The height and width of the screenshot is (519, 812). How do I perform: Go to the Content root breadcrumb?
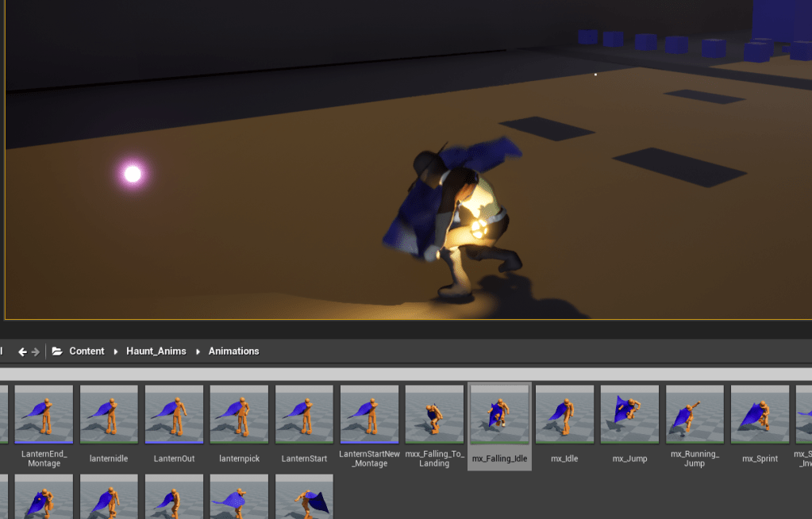point(87,351)
